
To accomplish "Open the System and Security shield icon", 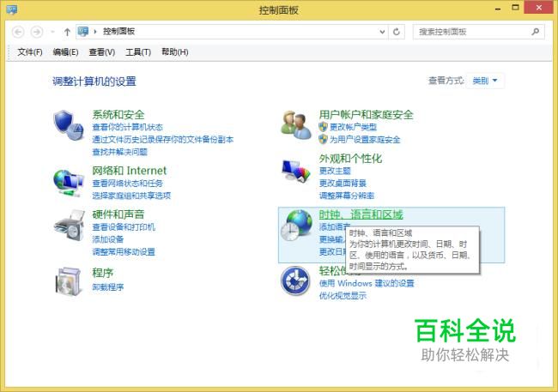I will coord(69,125).
